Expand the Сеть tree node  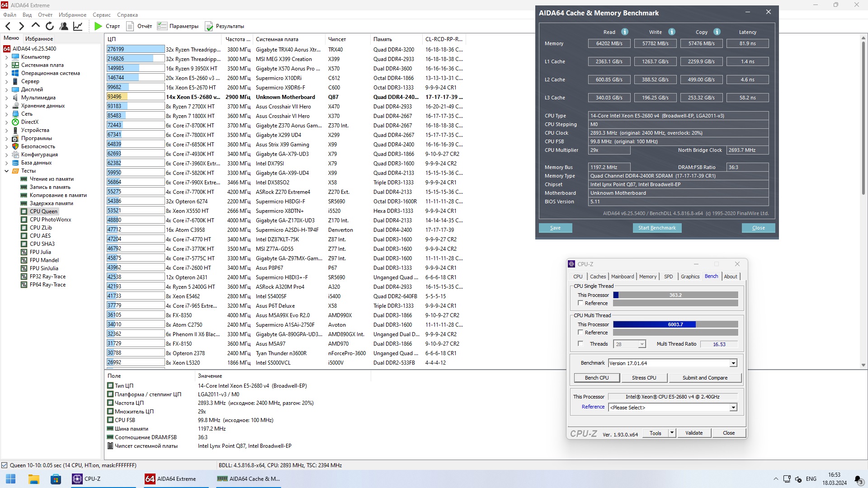(x=6, y=114)
